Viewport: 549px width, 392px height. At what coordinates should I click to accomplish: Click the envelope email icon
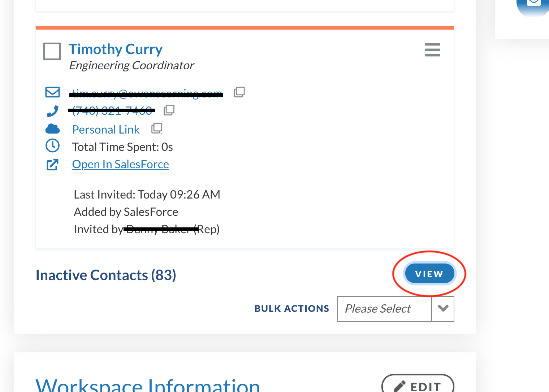pos(53,92)
